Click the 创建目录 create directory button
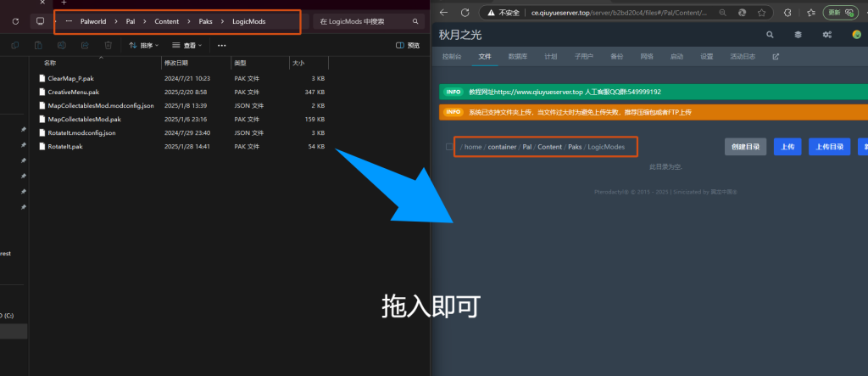Screen dimensions: 868x376 tap(745, 147)
